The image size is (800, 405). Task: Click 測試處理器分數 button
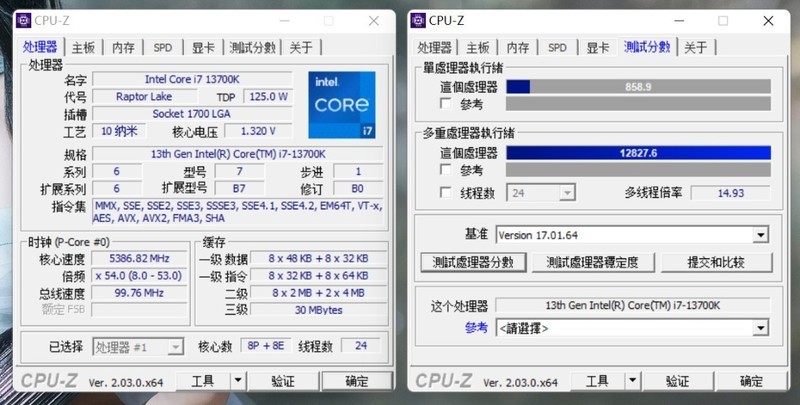tap(473, 262)
